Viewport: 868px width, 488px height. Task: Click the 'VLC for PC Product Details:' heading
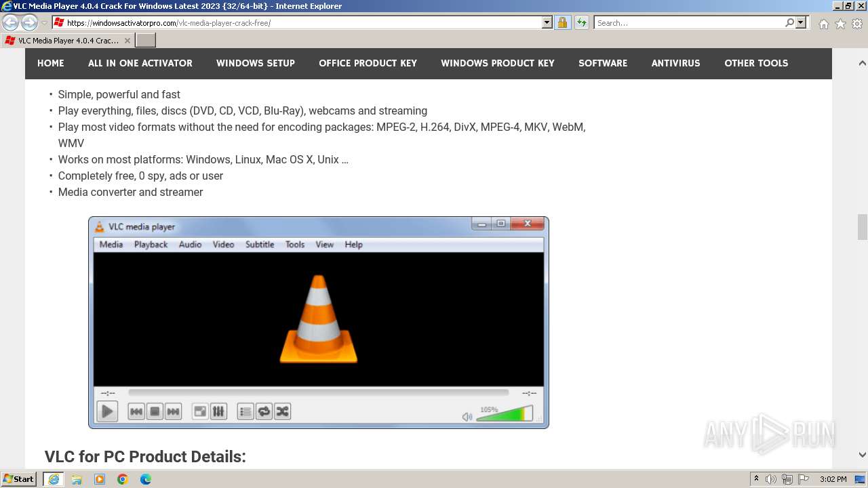click(145, 457)
